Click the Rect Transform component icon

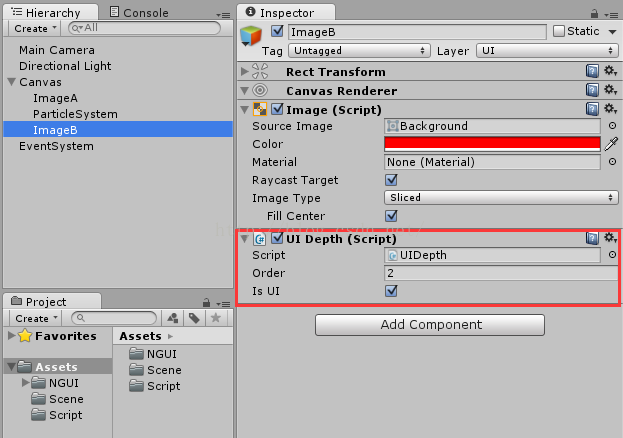[x=260, y=71]
